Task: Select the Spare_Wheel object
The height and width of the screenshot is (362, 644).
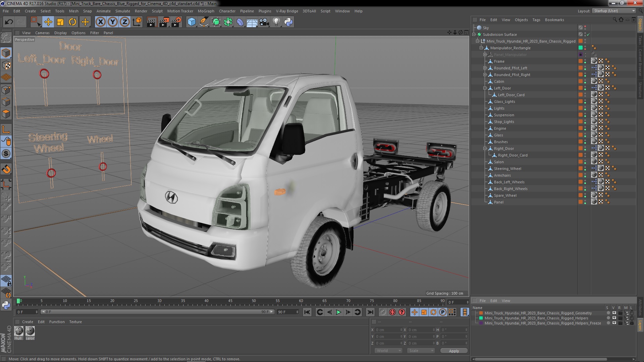Action: pyautogui.click(x=505, y=195)
